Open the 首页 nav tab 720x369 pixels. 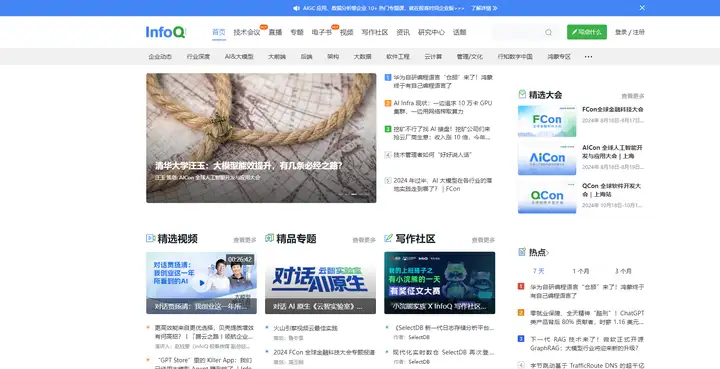219,32
